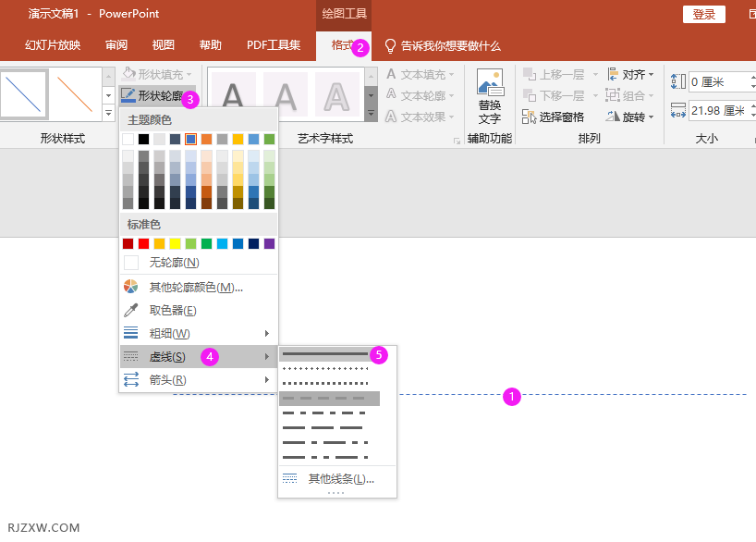
Task: Open the Dashes (虚线) submenu
Action: (198, 357)
